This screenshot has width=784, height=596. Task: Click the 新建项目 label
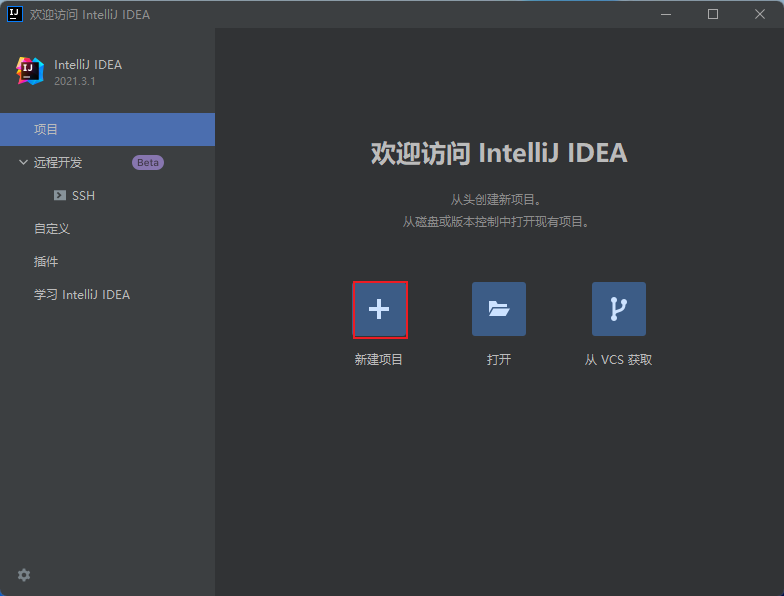(378, 360)
